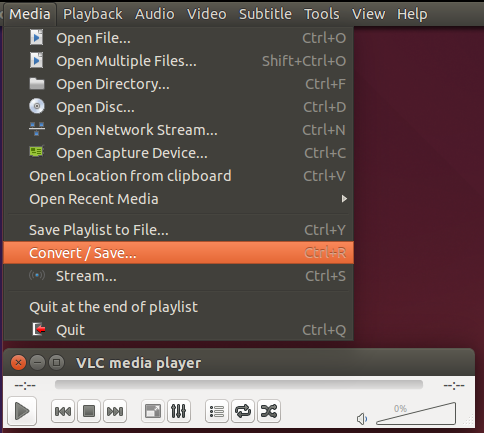Toggle the playlist view button
Image resolution: width=484 pixels, height=433 pixels.
point(217,411)
